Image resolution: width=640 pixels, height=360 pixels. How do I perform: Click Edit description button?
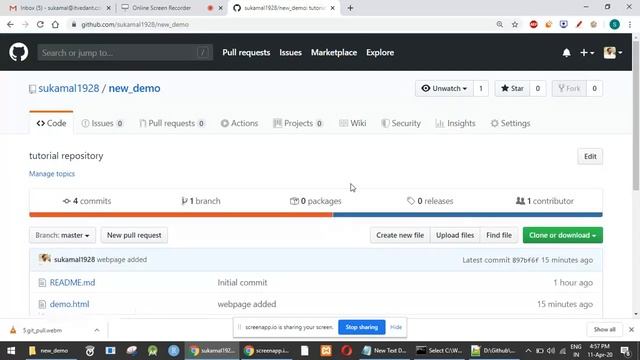pyautogui.click(x=590, y=156)
